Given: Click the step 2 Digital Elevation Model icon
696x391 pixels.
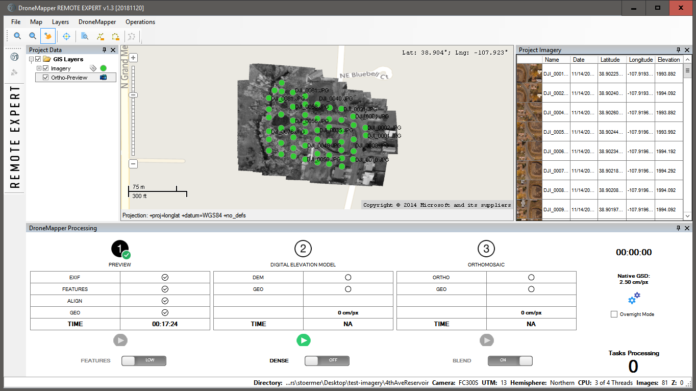Looking at the screenshot, I should (303, 249).
